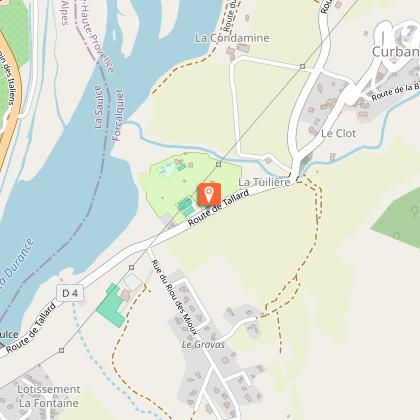Select the Lotissement La Fontaine label

point(49,396)
